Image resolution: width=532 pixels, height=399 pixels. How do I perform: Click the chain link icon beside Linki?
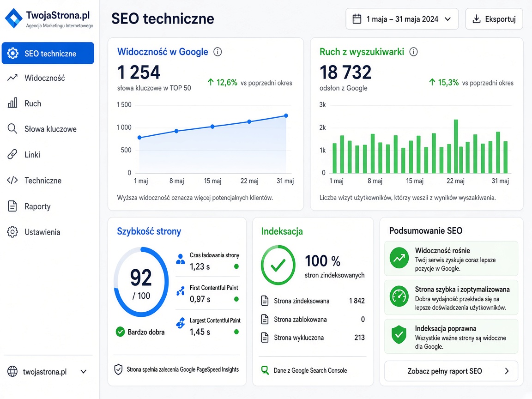click(12, 154)
